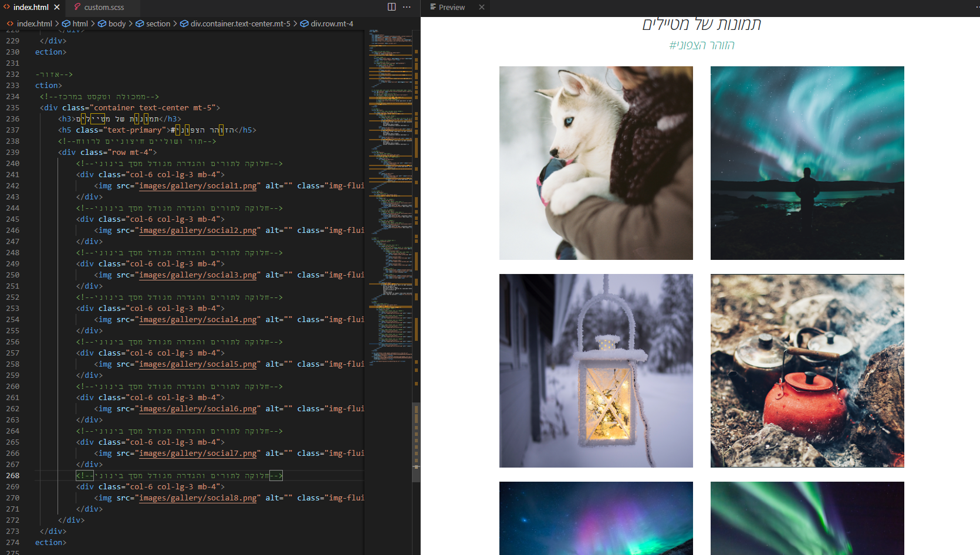The width and height of the screenshot is (980, 555).
Task: Select the Preview tab
Action: 451,7
